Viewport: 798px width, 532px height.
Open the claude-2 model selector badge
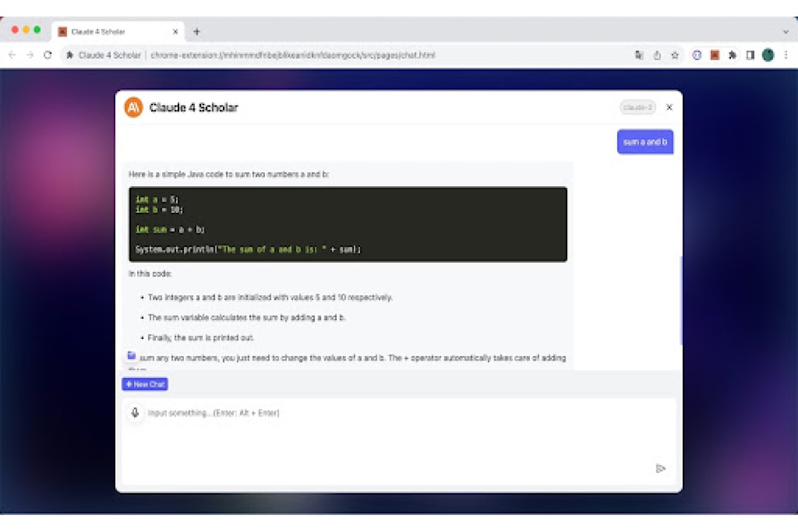click(637, 107)
